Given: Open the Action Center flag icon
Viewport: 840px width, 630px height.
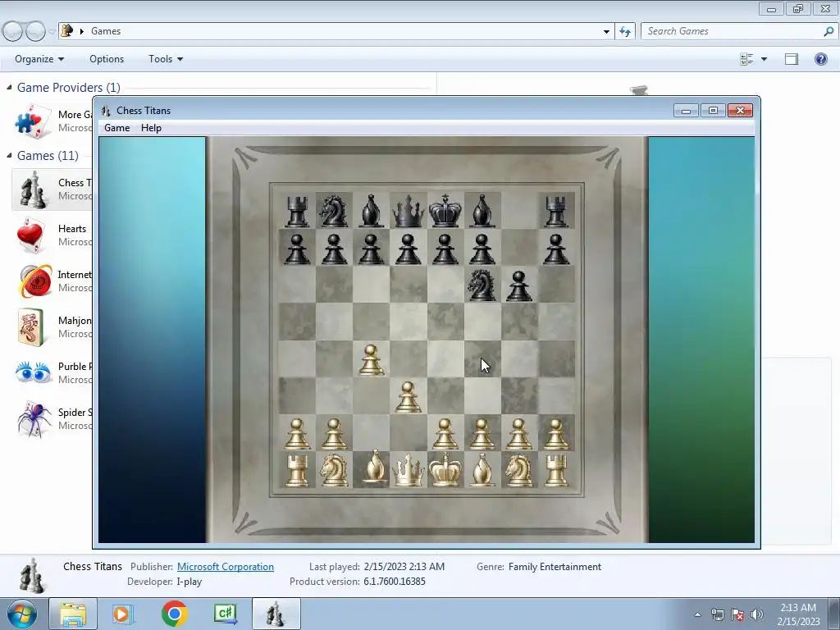Looking at the screenshot, I should (x=737, y=614).
